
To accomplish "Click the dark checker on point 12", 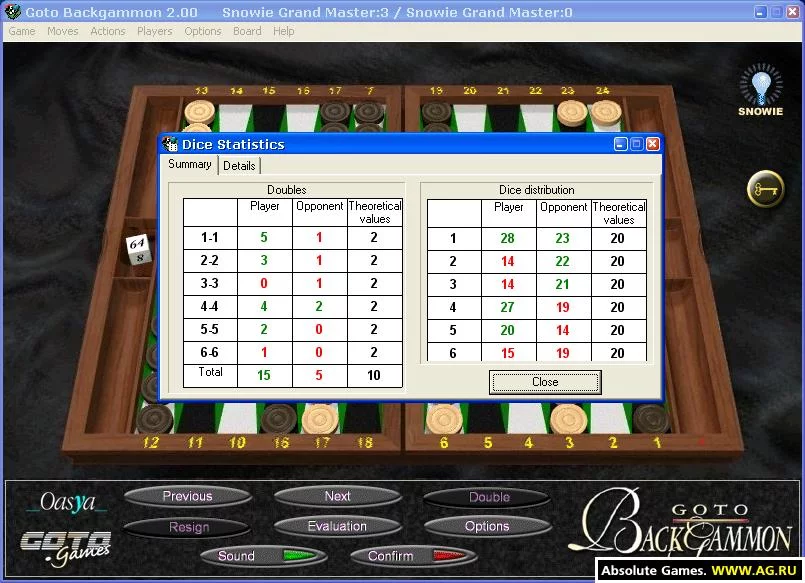I will (x=155, y=418).
